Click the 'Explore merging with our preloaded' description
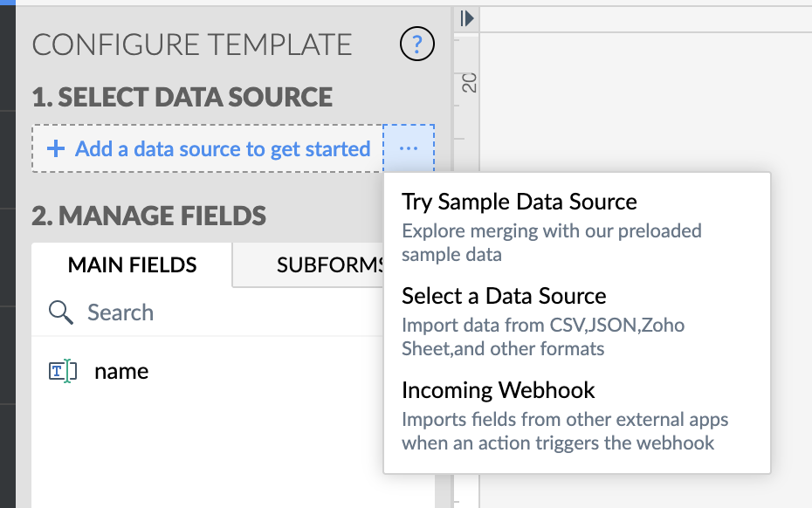 (x=552, y=231)
